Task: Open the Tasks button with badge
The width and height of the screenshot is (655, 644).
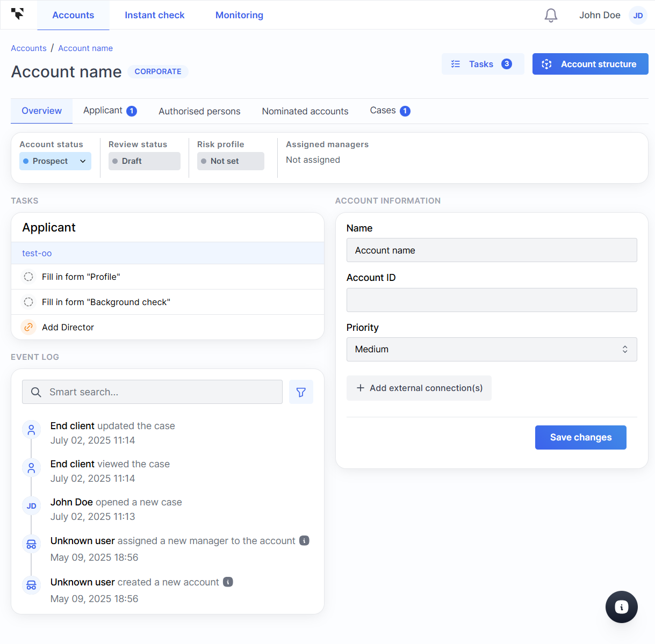Action: coord(482,64)
